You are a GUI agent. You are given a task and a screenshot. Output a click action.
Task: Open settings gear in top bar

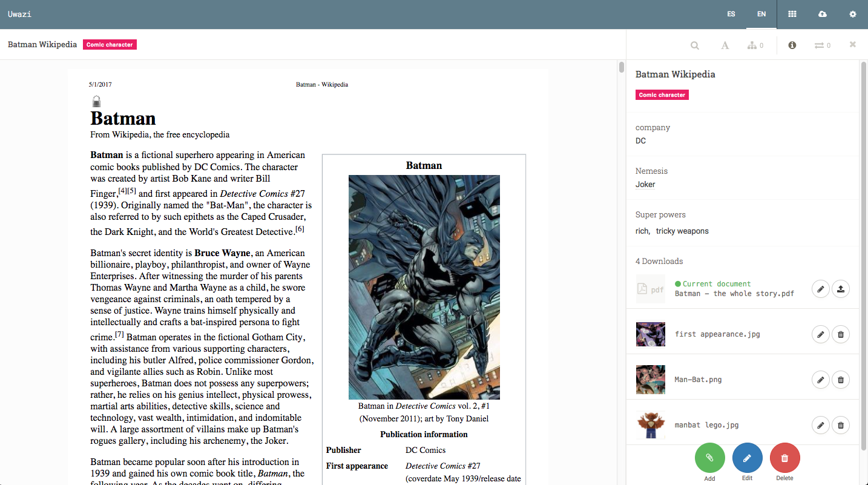click(x=853, y=14)
